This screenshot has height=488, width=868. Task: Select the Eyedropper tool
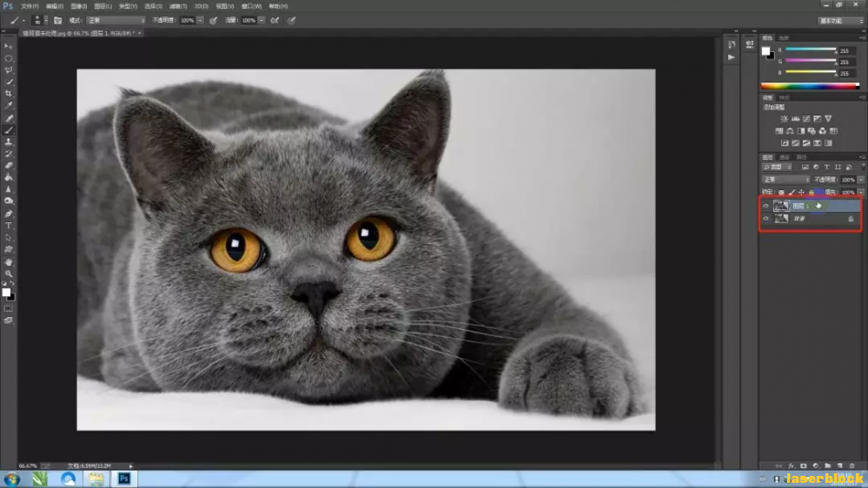tap(9, 106)
